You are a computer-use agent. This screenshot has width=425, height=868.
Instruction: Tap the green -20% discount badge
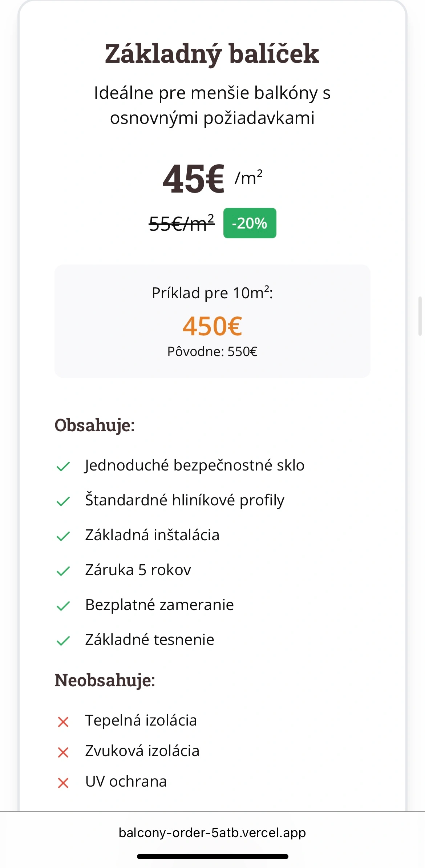click(x=250, y=223)
